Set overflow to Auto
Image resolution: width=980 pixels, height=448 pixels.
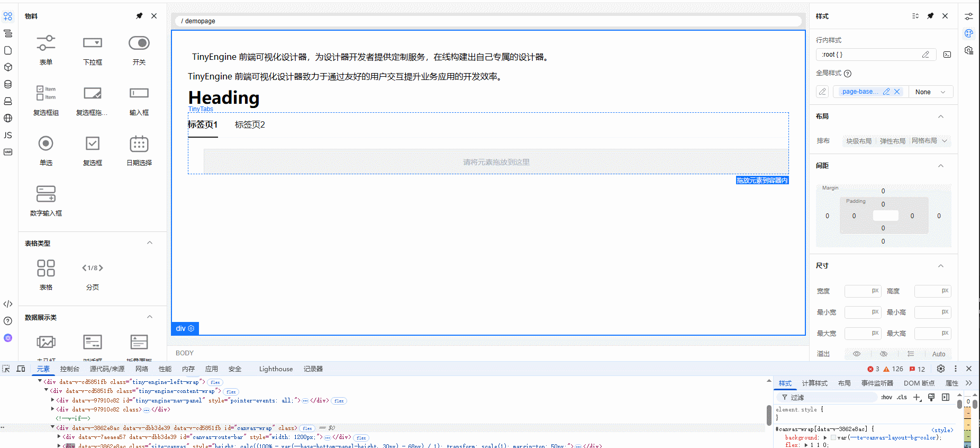(939, 354)
